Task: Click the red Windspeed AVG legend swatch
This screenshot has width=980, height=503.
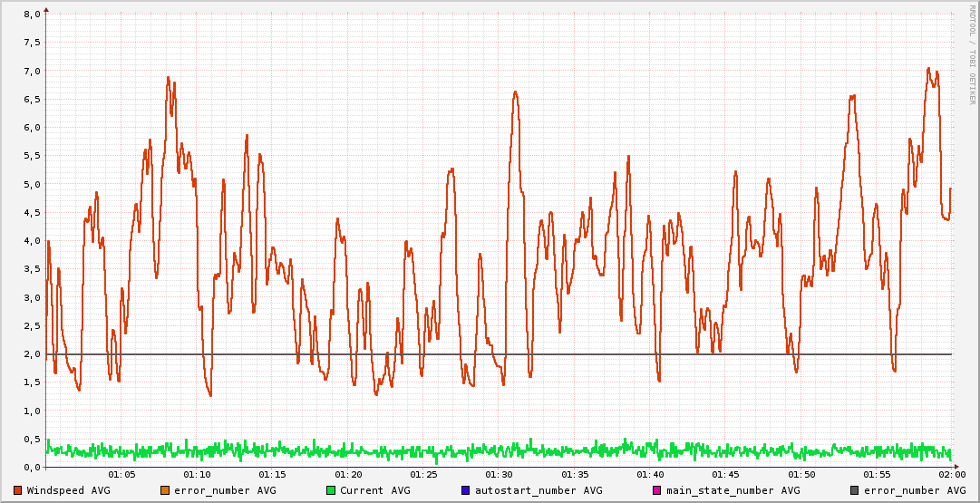Action: click(x=18, y=490)
